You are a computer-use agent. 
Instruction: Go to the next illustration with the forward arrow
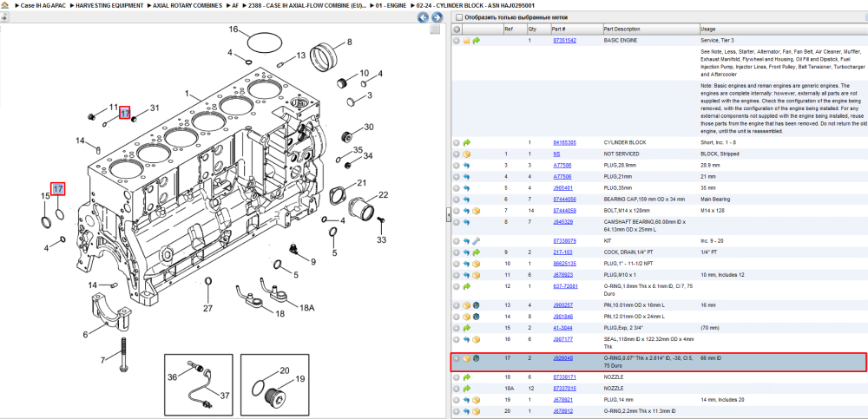coord(437,17)
